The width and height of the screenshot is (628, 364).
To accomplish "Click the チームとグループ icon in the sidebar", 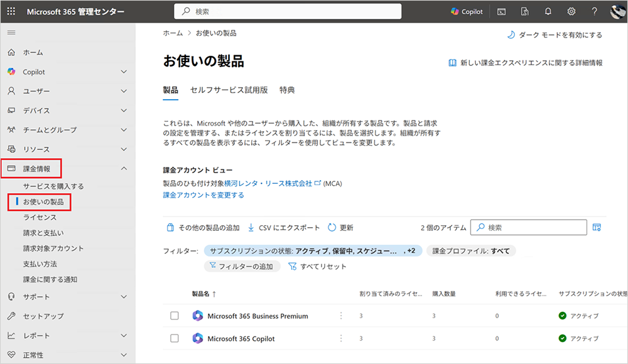I will point(11,129).
